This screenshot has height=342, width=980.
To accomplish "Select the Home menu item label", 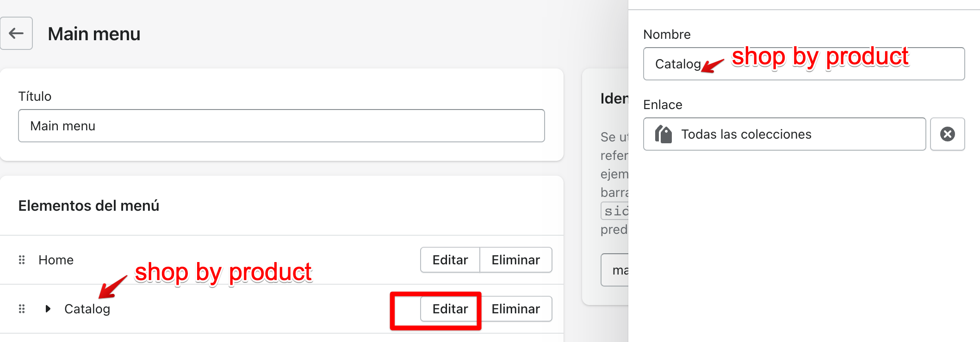I will point(56,260).
